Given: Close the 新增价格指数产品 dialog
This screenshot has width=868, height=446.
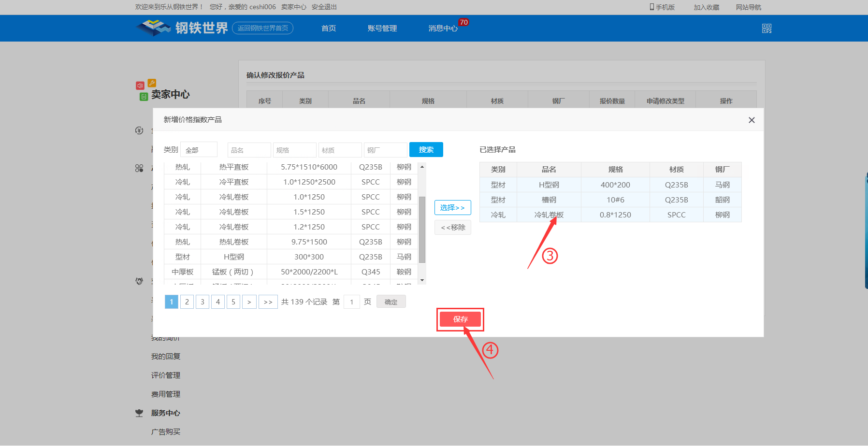Looking at the screenshot, I should [x=752, y=120].
